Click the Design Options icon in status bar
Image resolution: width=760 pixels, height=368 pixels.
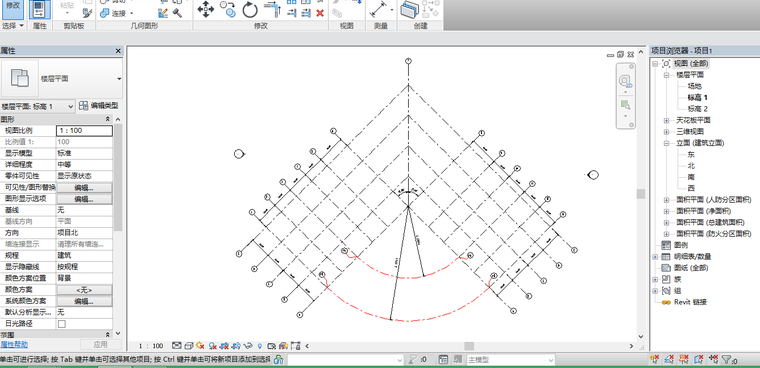(443, 360)
